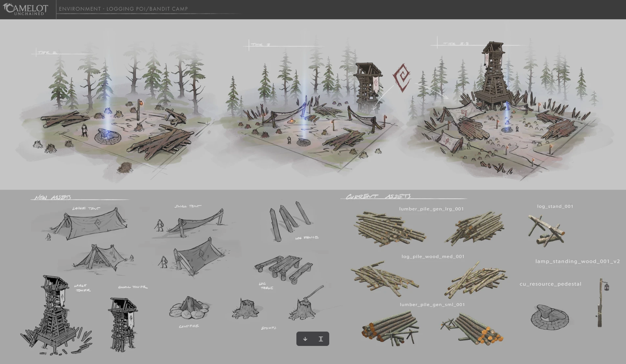Click the 'Large Tent' handwritten label
Screen dimensions: 626x364
86,208
